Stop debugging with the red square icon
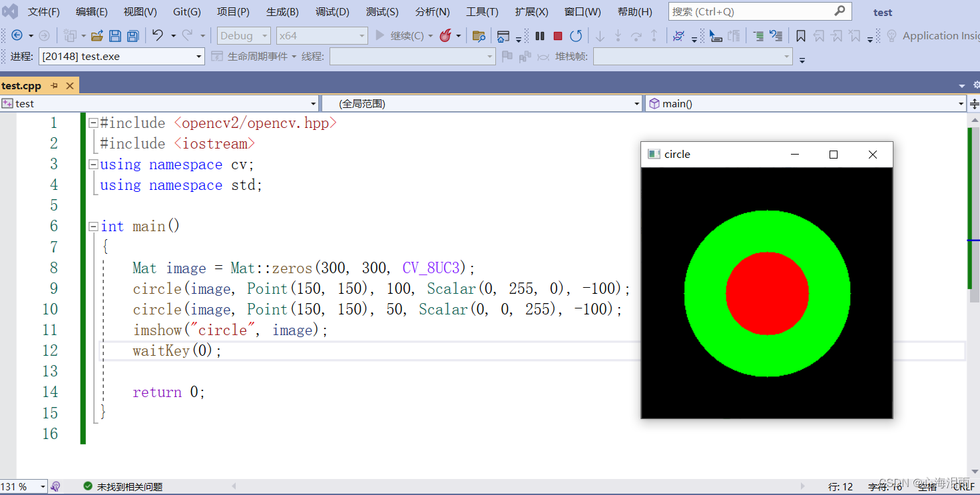This screenshot has width=980, height=495. tap(558, 36)
